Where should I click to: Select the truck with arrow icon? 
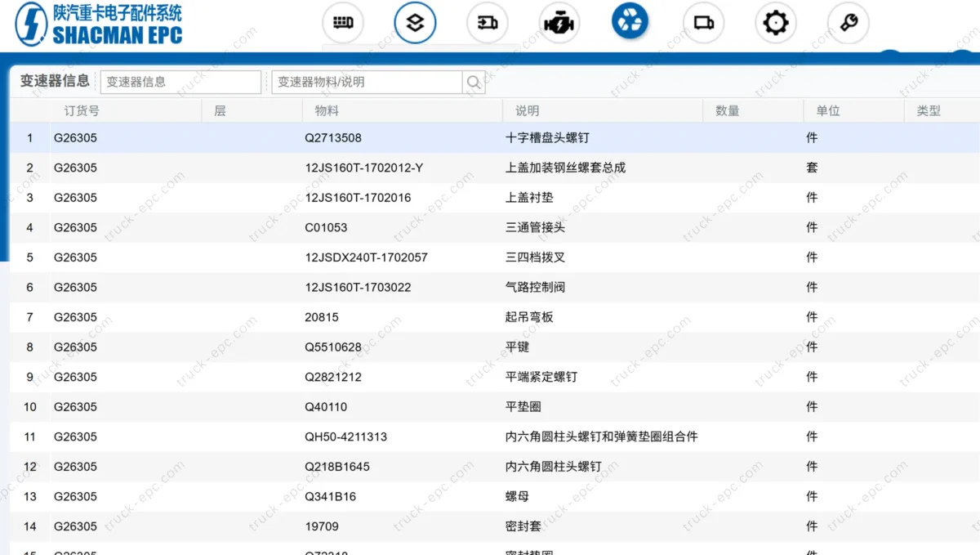point(488,23)
